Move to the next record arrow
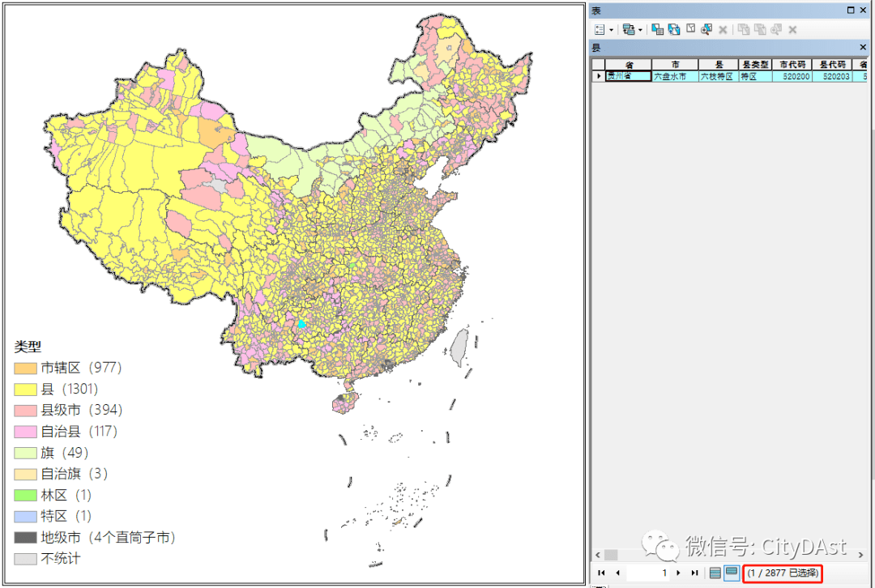This screenshot has width=875, height=588. click(679, 573)
